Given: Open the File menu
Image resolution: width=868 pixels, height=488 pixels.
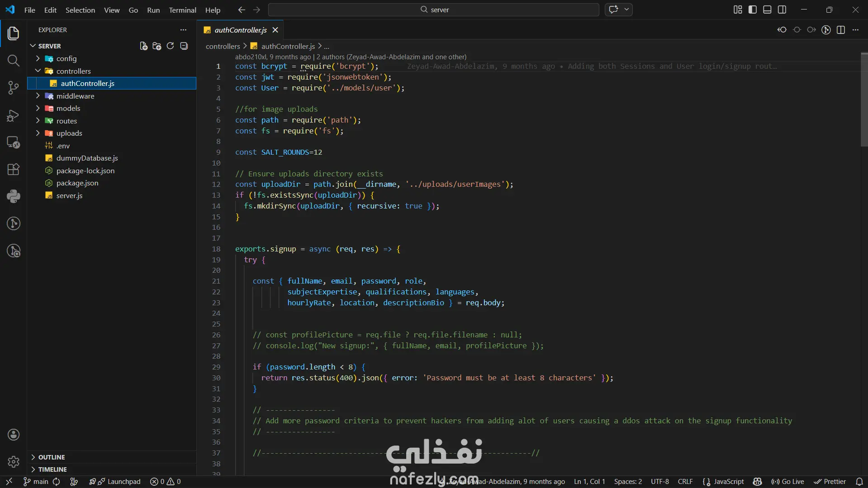Looking at the screenshot, I should point(30,10).
